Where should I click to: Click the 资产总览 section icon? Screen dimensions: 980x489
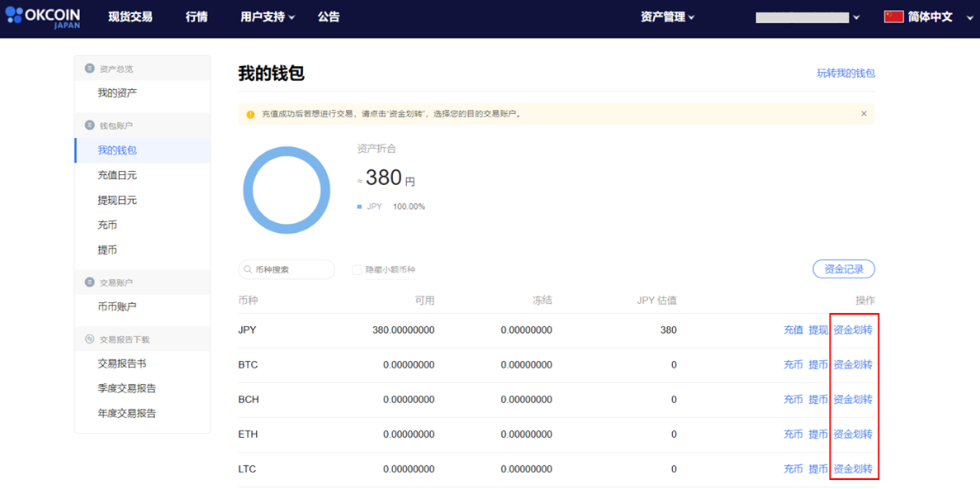point(89,69)
